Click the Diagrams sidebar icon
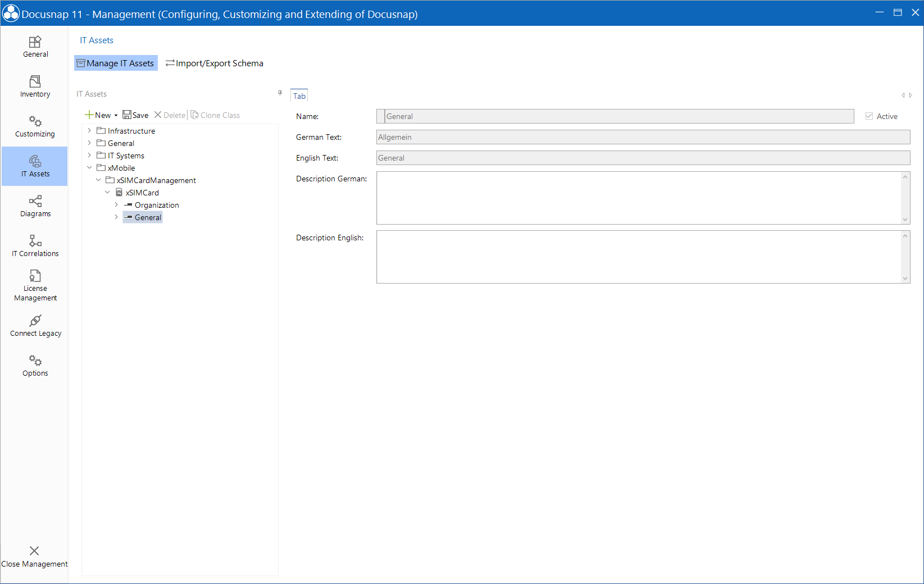924x584 pixels. (x=35, y=206)
